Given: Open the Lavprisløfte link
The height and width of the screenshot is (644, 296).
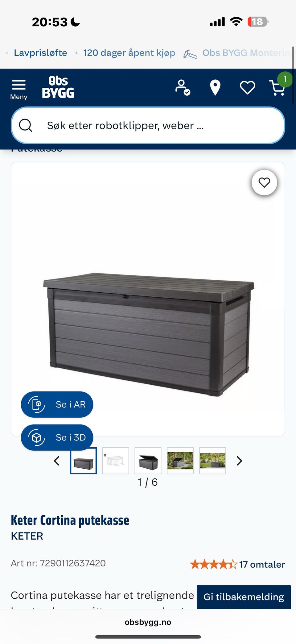Looking at the screenshot, I should pyautogui.click(x=40, y=53).
